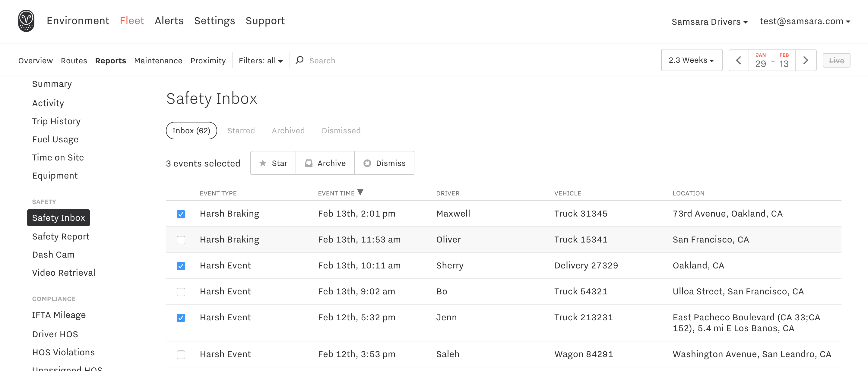868x371 pixels.
Task: Open the Samsara Drivers group dropdown
Action: (x=709, y=21)
